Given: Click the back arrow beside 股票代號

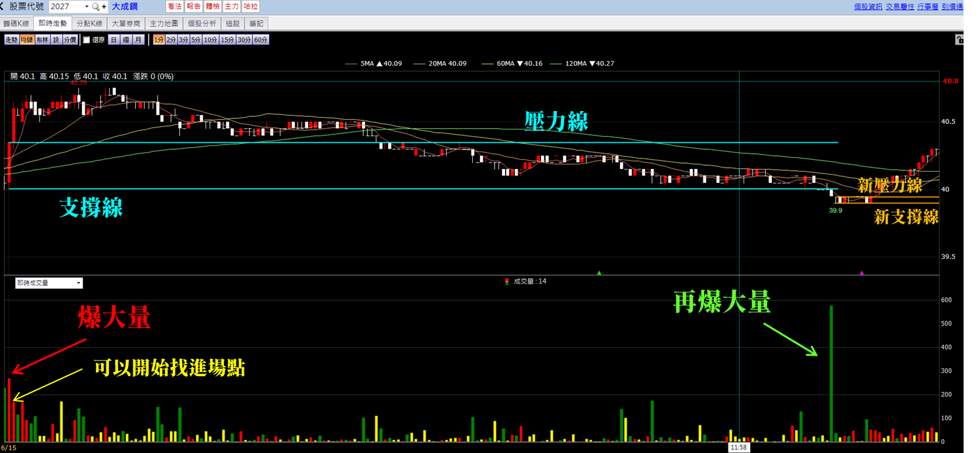Looking at the screenshot, I should (3, 6).
